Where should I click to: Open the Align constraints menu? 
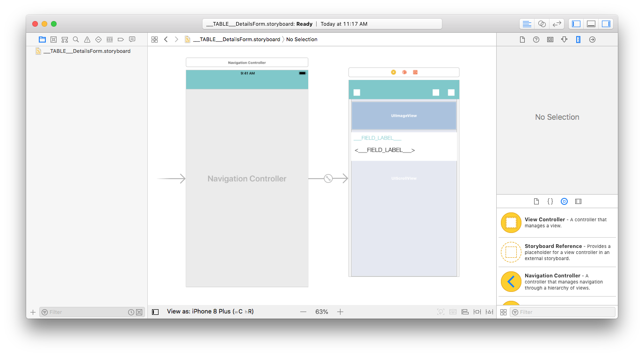coord(465,312)
